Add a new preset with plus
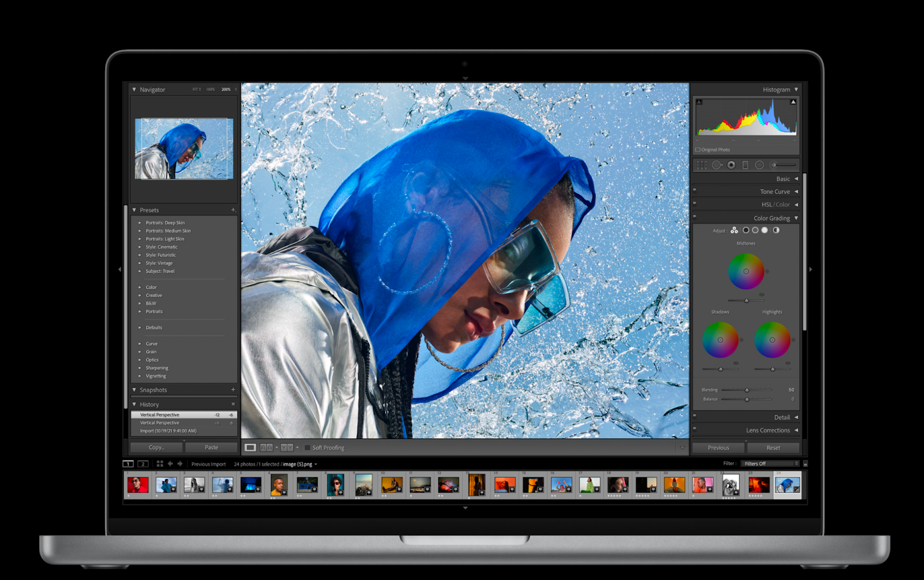Screen dimensions: 924x580 (233, 210)
